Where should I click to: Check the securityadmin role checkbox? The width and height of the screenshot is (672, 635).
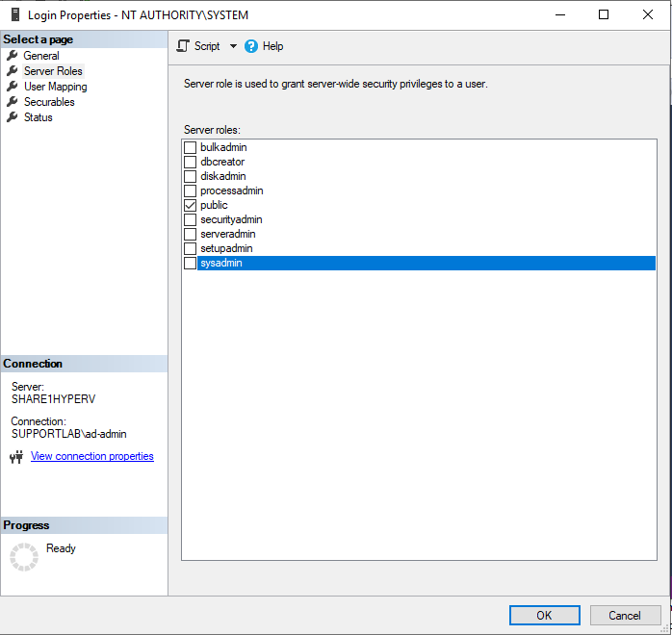190,219
